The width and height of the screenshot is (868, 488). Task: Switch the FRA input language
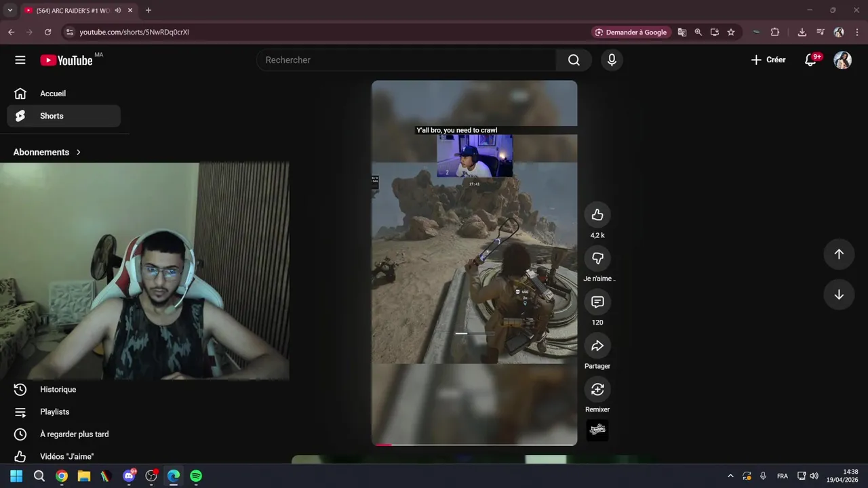pyautogui.click(x=782, y=476)
